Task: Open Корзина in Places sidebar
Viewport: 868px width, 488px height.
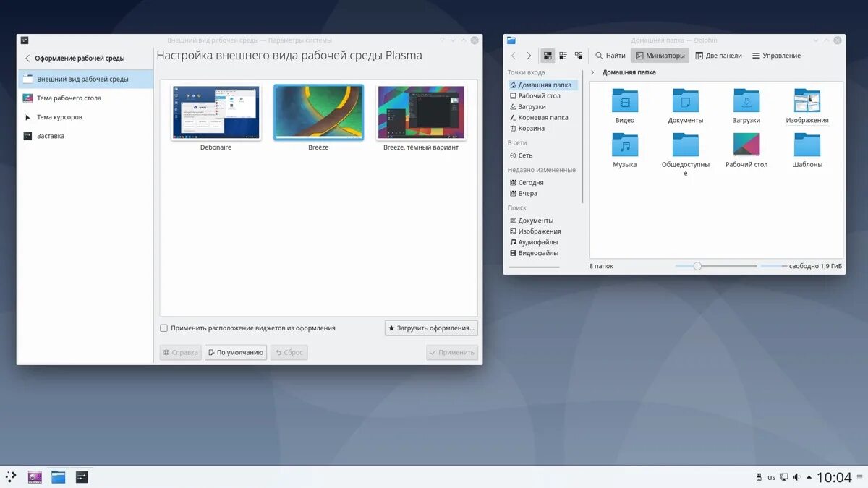Action: 542,128
